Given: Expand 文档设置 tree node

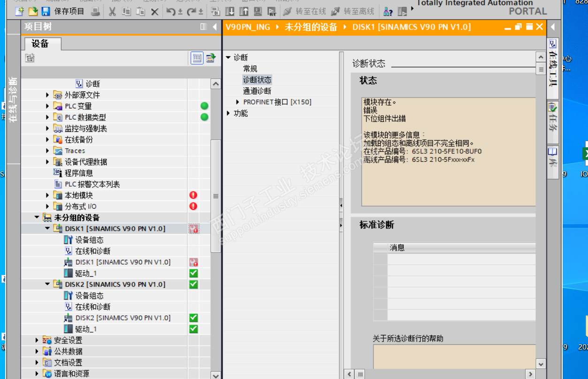Looking at the screenshot, I should click(37, 363).
